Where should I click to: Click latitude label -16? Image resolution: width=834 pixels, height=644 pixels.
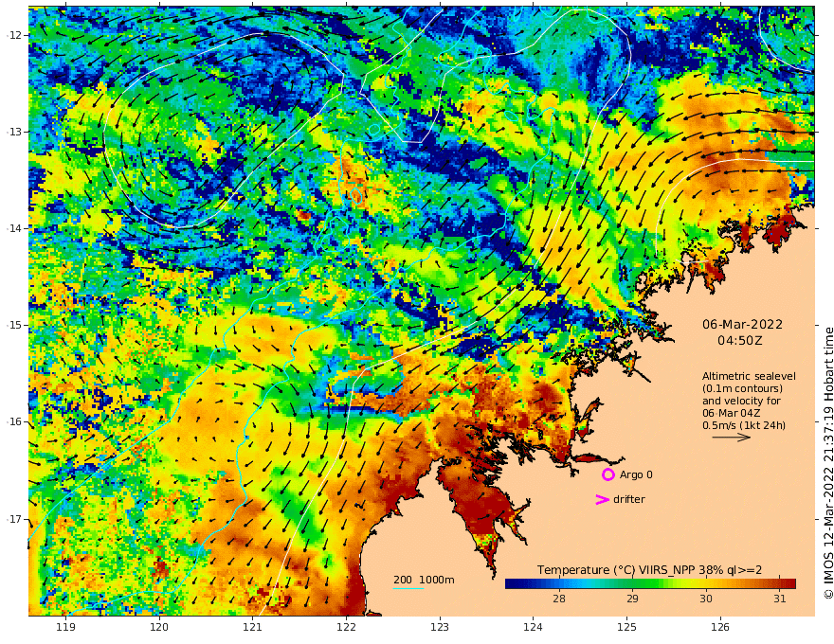pyautogui.click(x=14, y=421)
